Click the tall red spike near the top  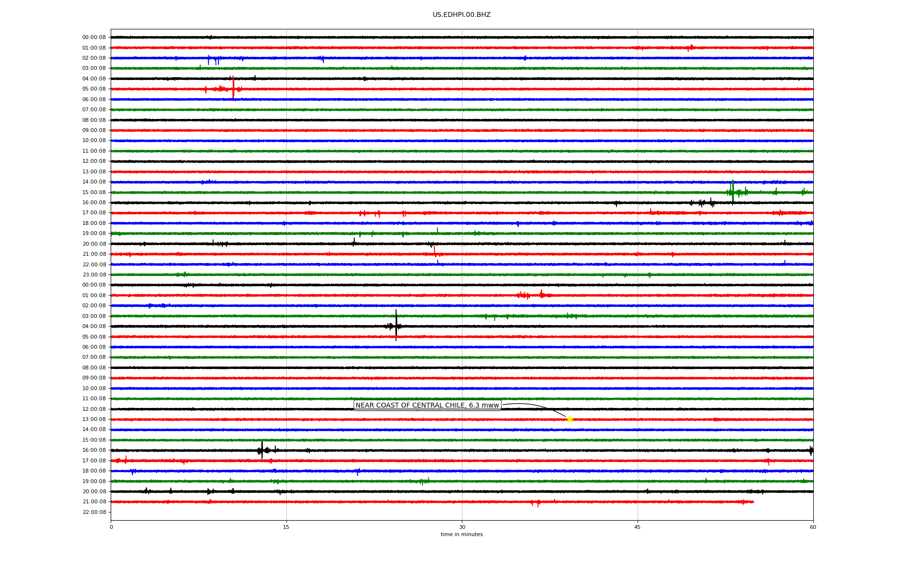(233, 87)
